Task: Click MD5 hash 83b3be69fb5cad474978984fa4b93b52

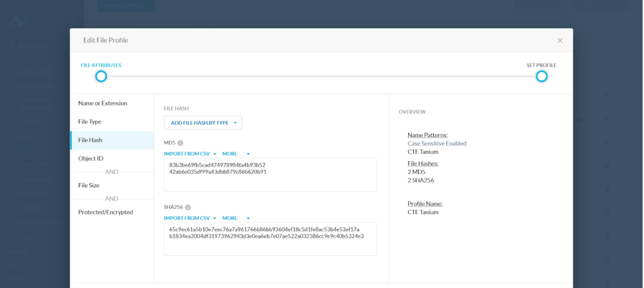Action: (217, 165)
